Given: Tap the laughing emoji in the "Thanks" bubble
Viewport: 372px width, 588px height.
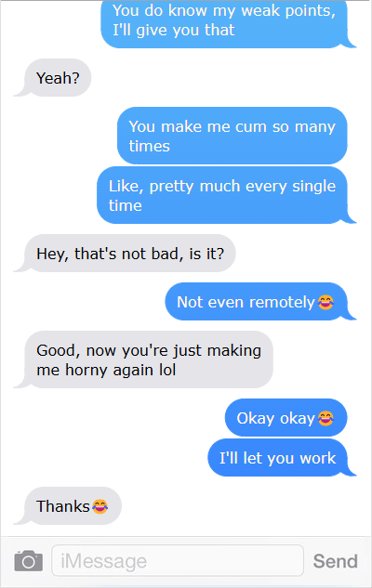Looking at the screenshot, I should 100,506.
